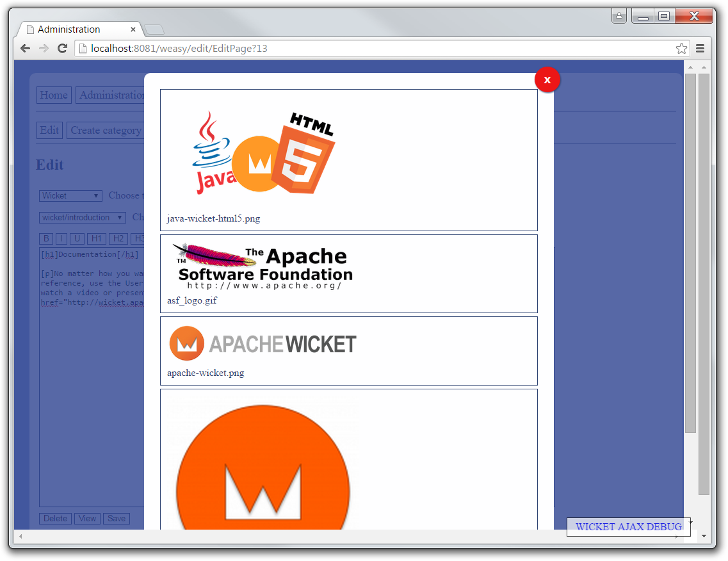This screenshot has height=561, width=728.
Task: Expand the wicket/introduction page dropdown
Action: (82, 217)
